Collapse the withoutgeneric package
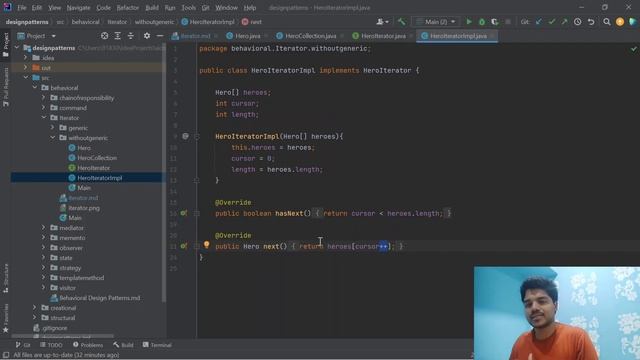 pos(52,138)
